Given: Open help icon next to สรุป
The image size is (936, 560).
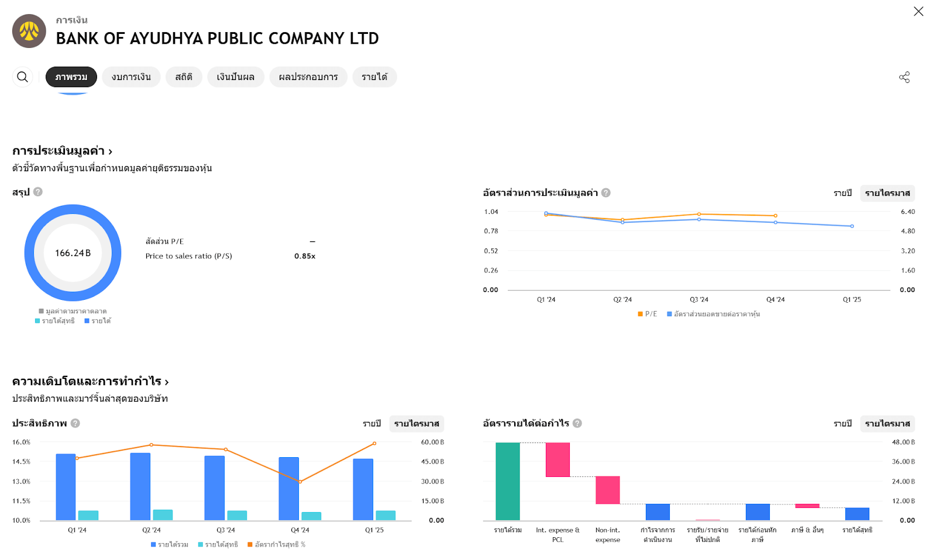Looking at the screenshot, I should (x=38, y=192).
